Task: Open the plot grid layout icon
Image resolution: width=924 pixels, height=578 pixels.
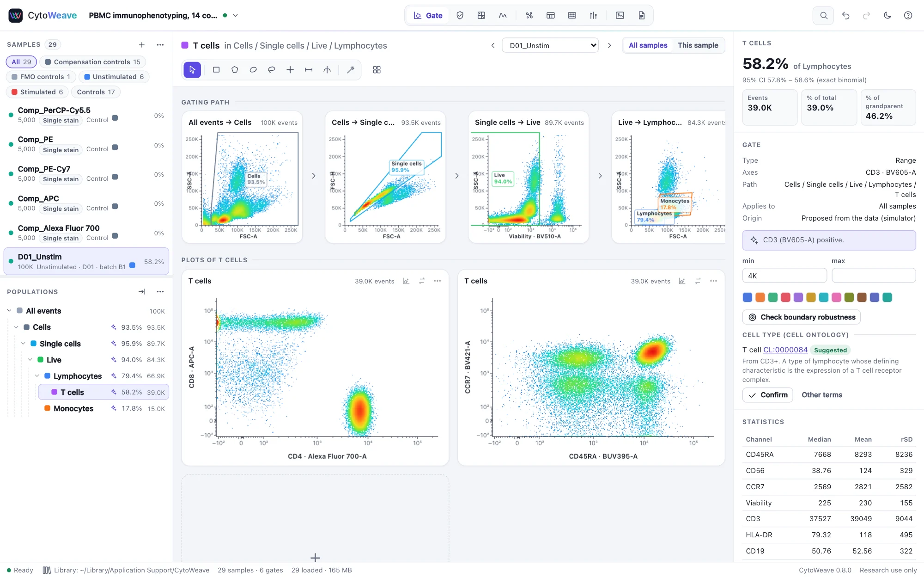Action: click(377, 70)
